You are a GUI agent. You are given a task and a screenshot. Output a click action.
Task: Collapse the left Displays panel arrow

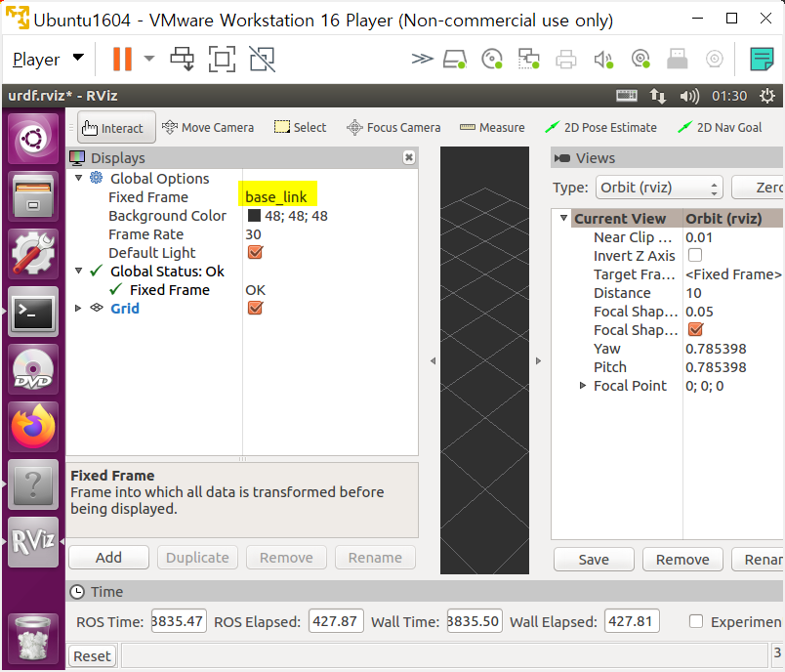coord(434,360)
